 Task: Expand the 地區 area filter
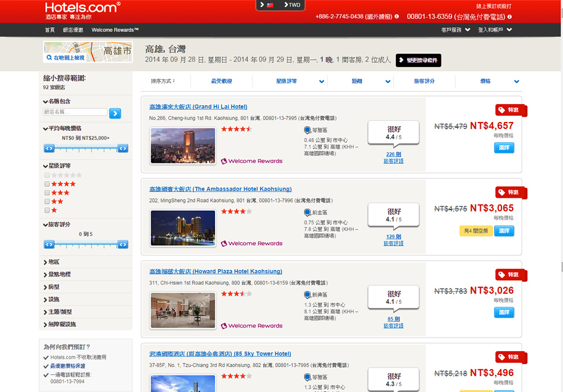point(52,262)
